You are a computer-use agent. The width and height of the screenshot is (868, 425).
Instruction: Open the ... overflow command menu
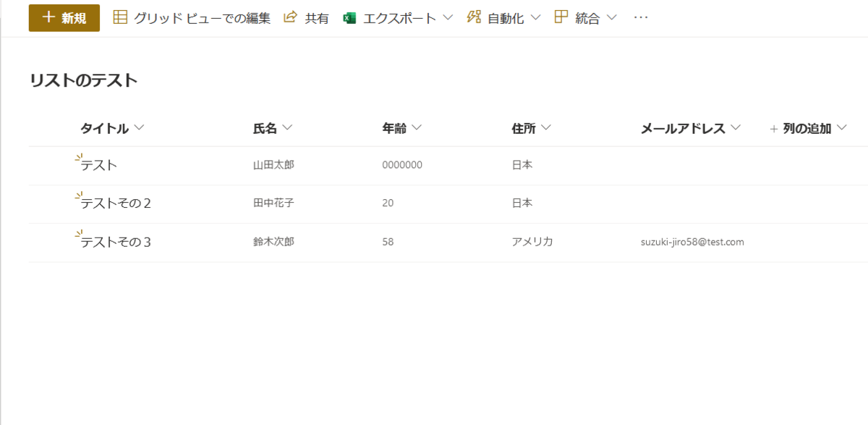point(640,17)
